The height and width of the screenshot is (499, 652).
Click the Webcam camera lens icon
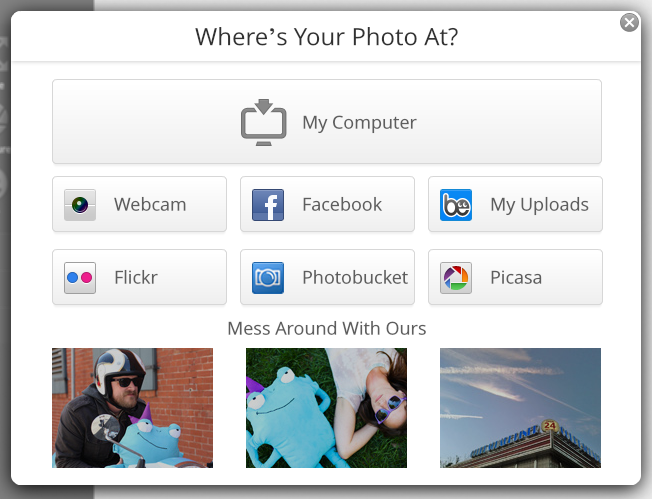point(80,205)
